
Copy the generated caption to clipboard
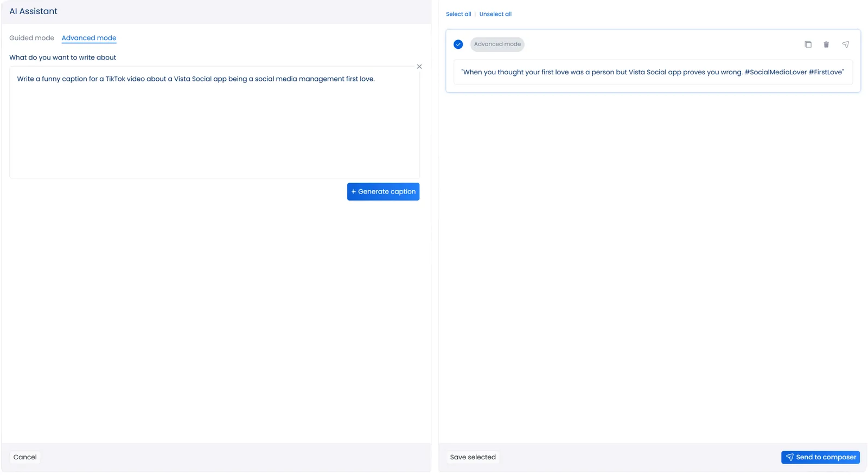tap(808, 44)
